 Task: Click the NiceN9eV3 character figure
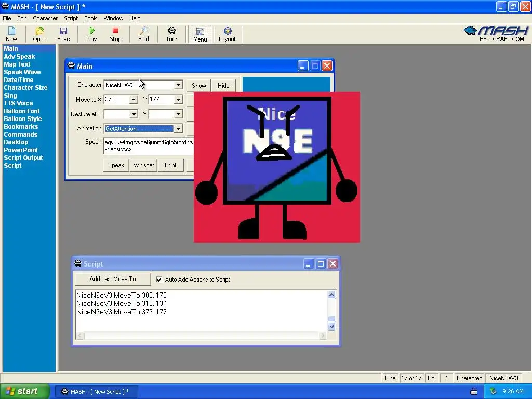tap(276, 167)
